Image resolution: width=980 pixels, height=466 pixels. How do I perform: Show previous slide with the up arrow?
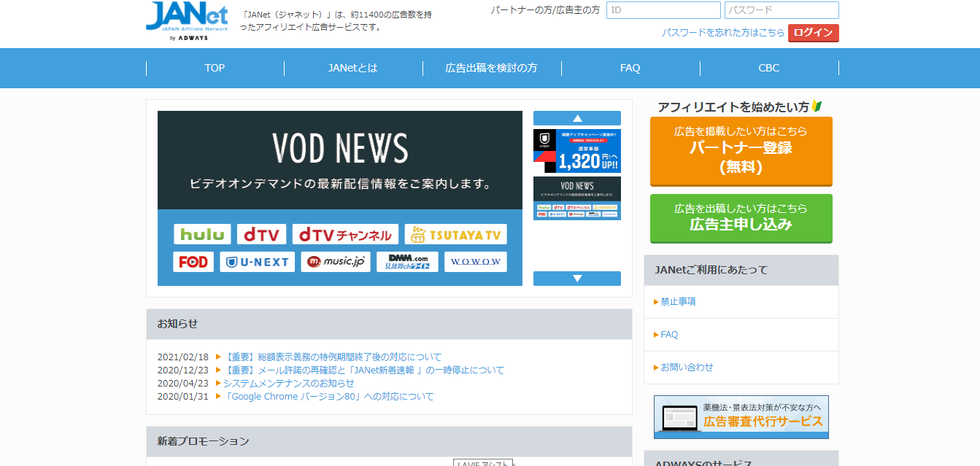(x=577, y=118)
